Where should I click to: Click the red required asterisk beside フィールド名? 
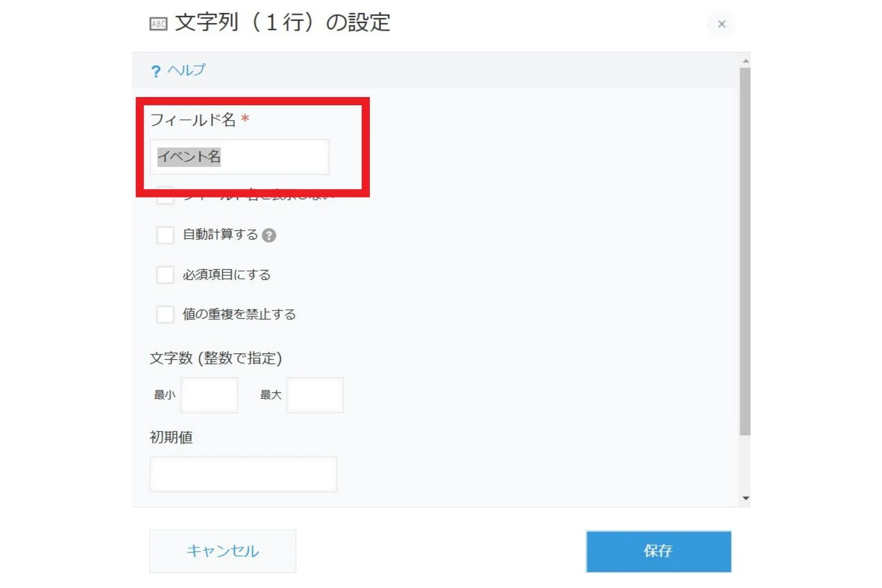pyautogui.click(x=246, y=119)
